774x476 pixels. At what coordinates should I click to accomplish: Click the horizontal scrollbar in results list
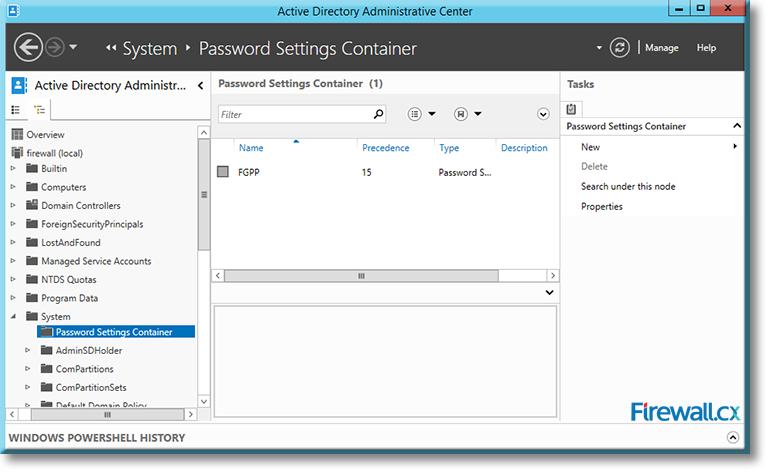coord(361,276)
